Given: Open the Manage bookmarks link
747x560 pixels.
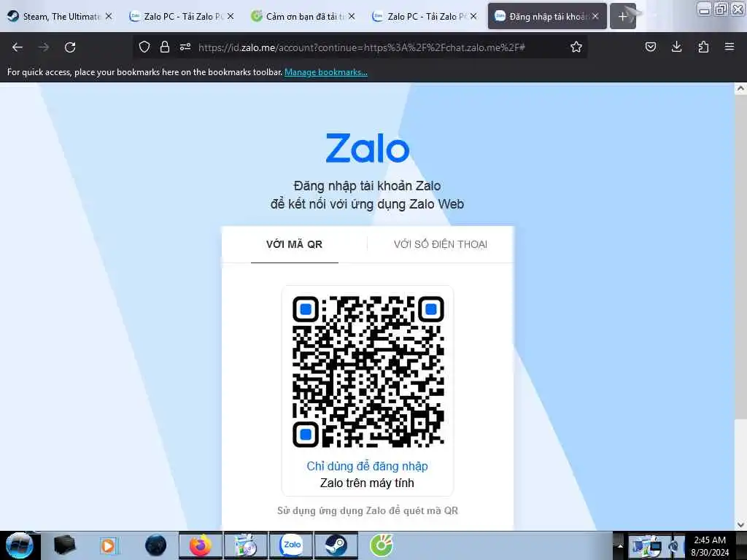Looking at the screenshot, I should click(326, 72).
